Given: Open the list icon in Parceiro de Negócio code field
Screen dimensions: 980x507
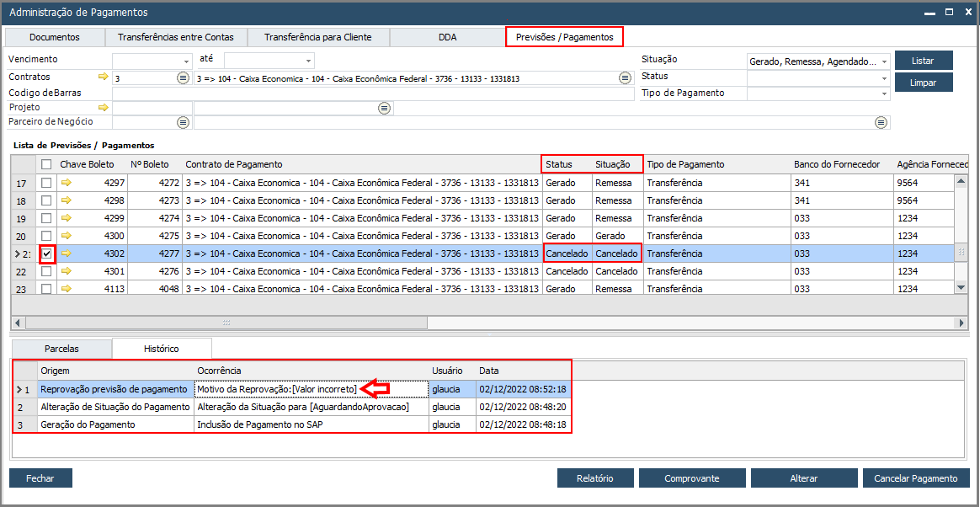Looking at the screenshot, I should tap(183, 122).
